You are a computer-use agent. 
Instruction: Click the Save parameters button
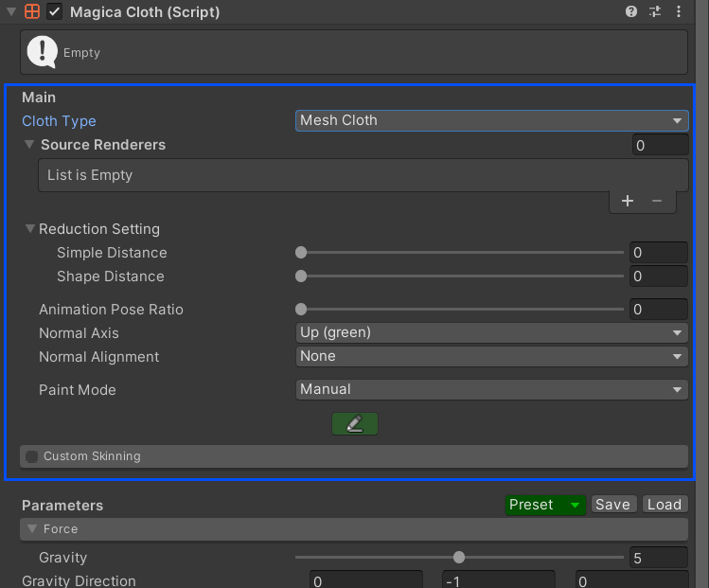point(613,505)
